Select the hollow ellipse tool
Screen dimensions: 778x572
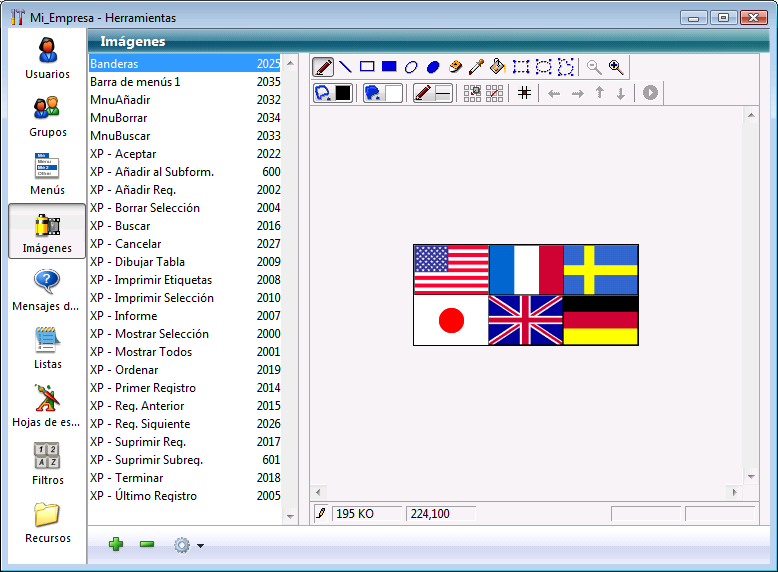(411, 67)
